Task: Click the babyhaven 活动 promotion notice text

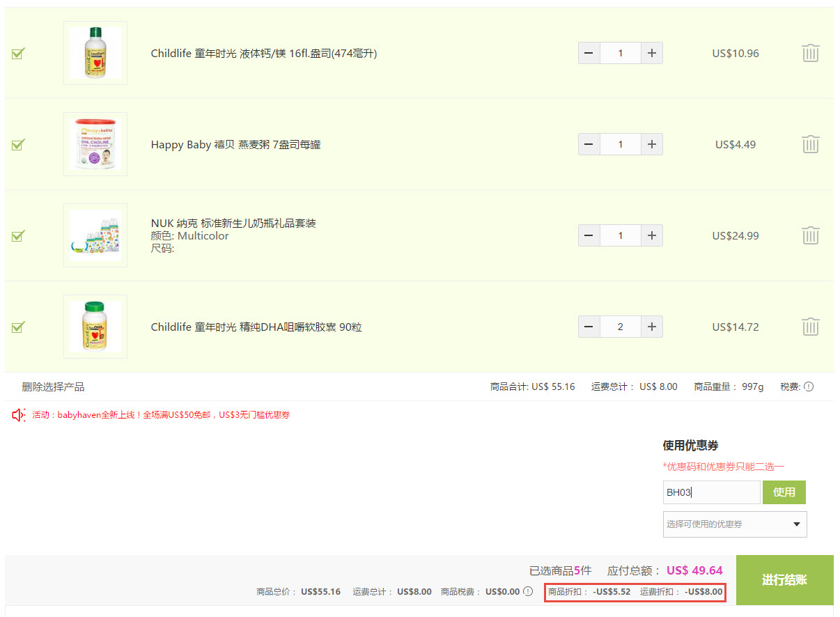Action: pos(161,415)
